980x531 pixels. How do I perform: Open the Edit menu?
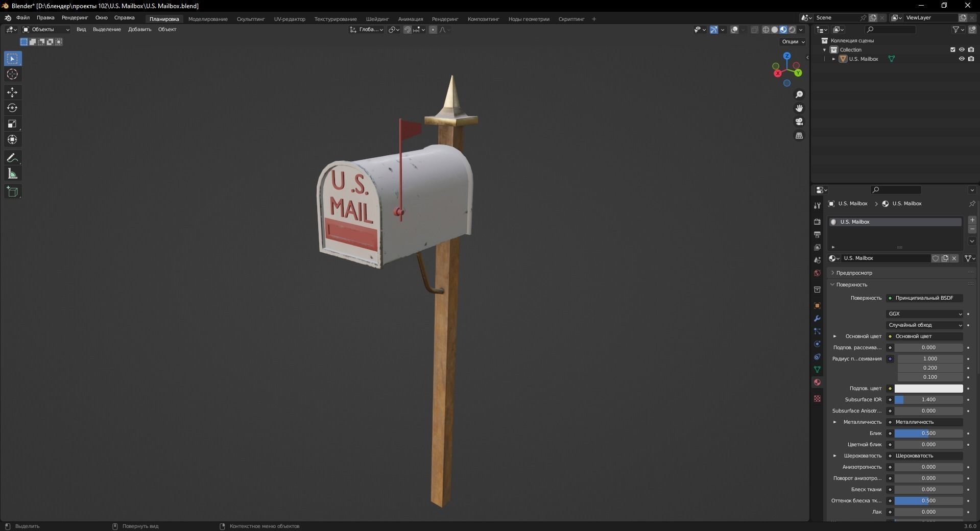[x=45, y=17]
